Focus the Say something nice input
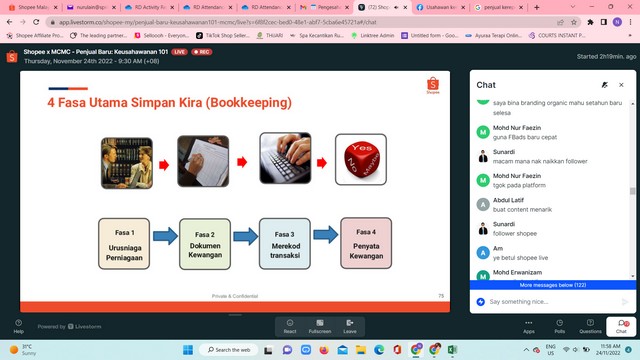640x360 pixels. click(553, 302)
